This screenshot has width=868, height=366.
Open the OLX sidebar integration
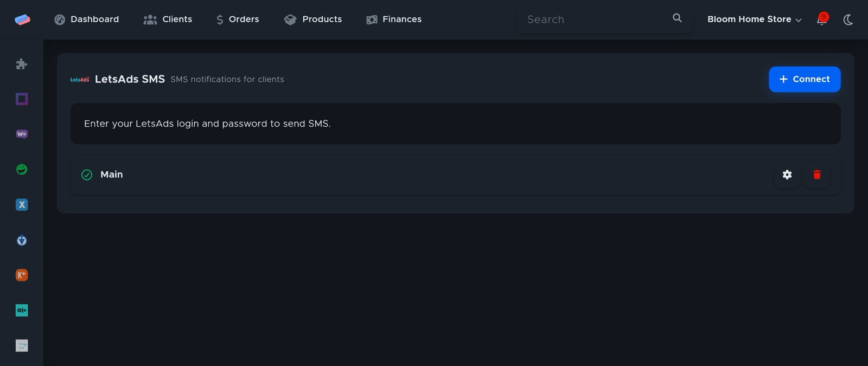pos(22,310)
